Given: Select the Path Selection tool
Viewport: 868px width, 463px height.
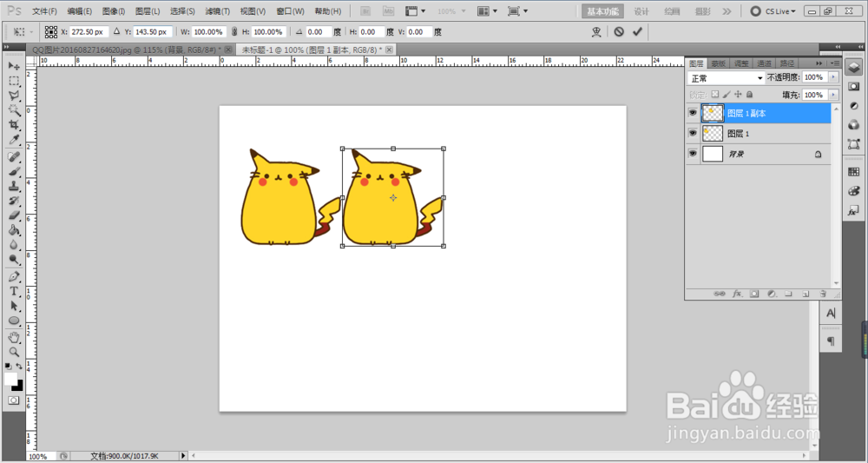Looking at the screenshot, I should (x=14, y=307).
